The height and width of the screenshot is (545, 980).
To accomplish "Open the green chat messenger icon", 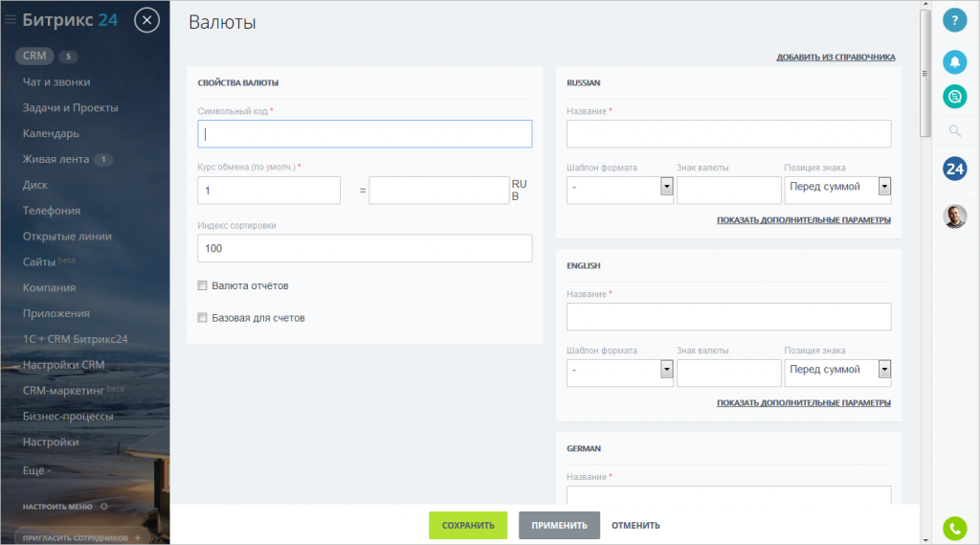I will 954,96.
